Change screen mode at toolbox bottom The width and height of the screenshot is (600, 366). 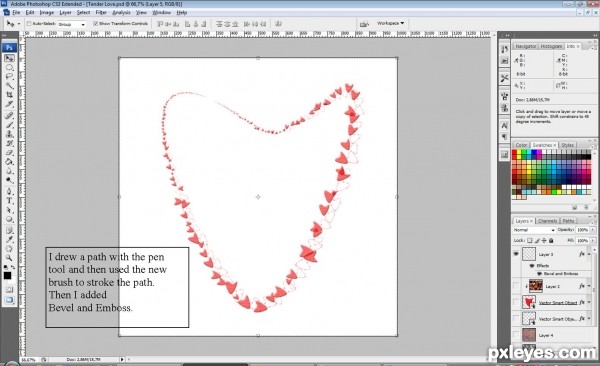pos(9,300)
